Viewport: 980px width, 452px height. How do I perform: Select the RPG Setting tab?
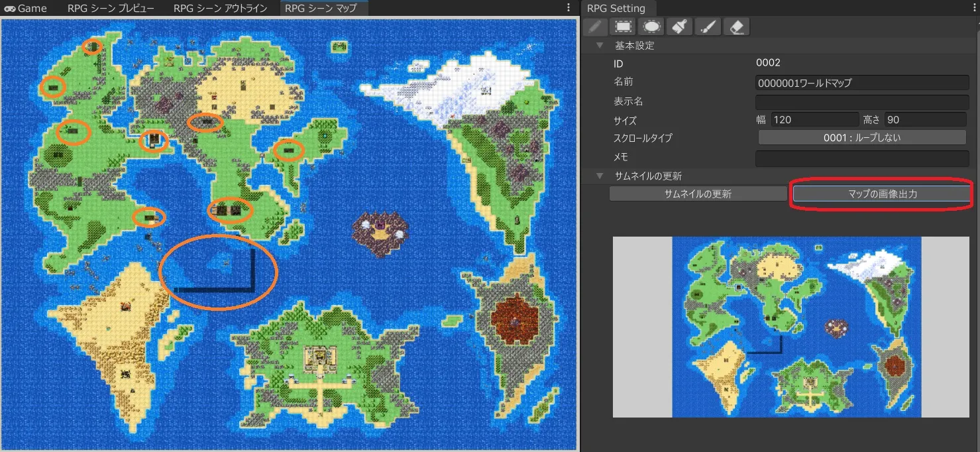pos(616,8)
